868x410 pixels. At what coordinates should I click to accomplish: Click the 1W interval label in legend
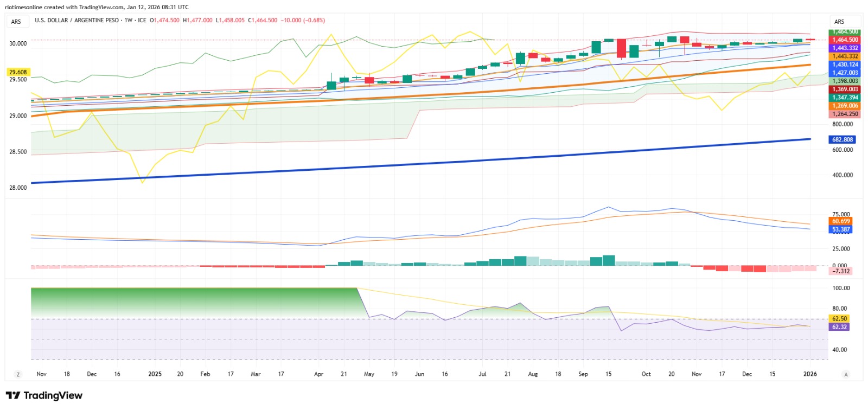point(129,20)
